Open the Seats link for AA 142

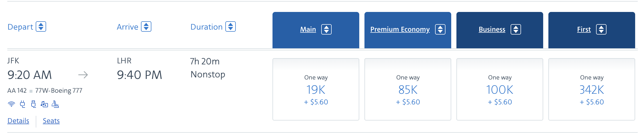point(51,121)
